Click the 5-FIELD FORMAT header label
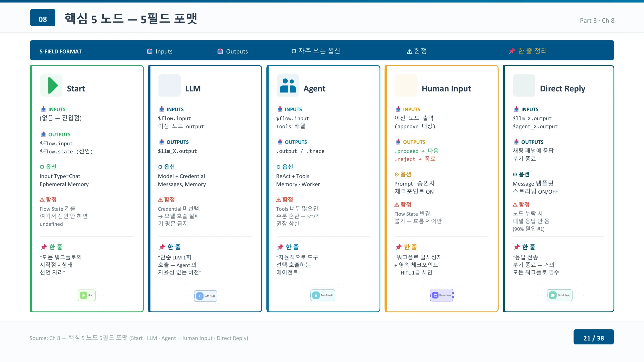The height and width of the screenshot is (362, 644). coord(61,51)
